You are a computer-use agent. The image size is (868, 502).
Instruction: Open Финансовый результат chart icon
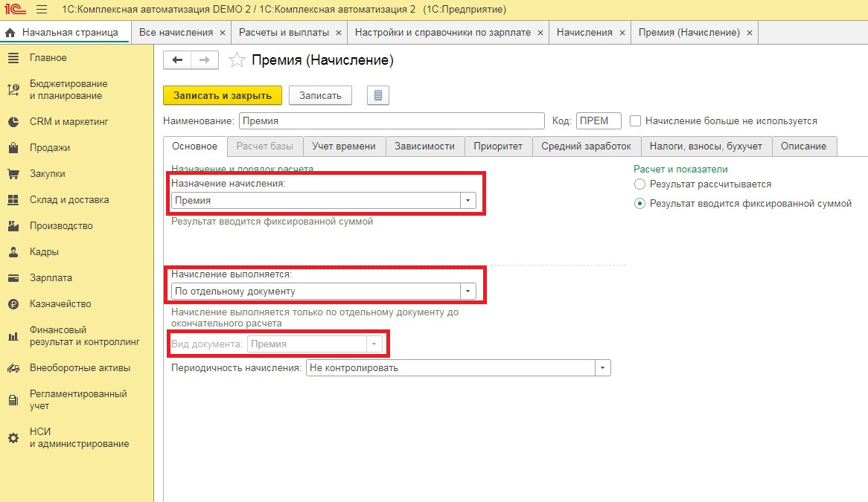coord(13,336)
